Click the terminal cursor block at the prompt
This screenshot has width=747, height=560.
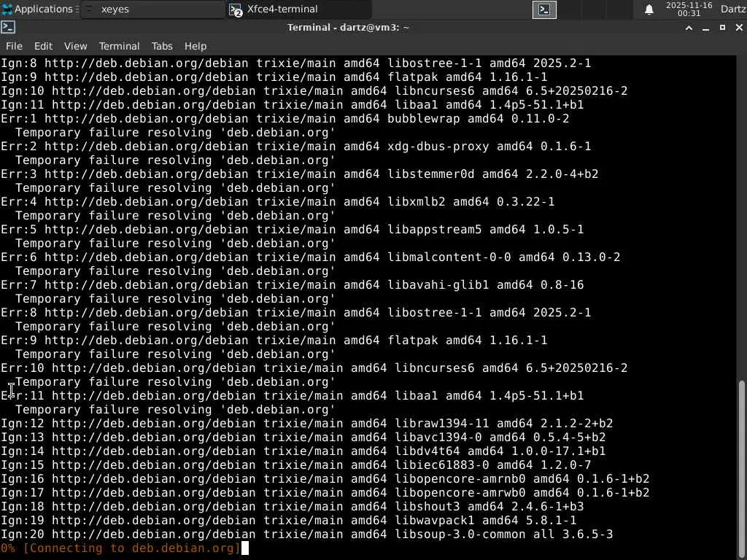pyautogui.click(x=245, y=548)
